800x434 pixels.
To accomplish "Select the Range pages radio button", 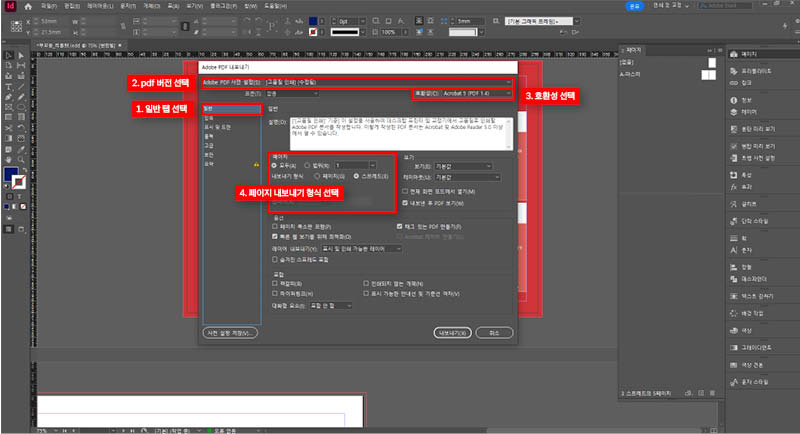I will click(307, 166).
